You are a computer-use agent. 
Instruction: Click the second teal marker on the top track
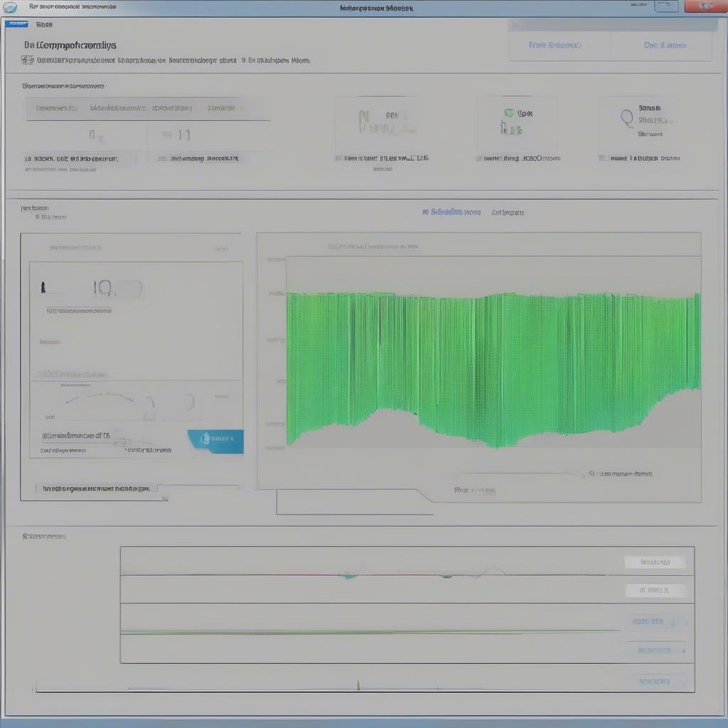point(447,576)
